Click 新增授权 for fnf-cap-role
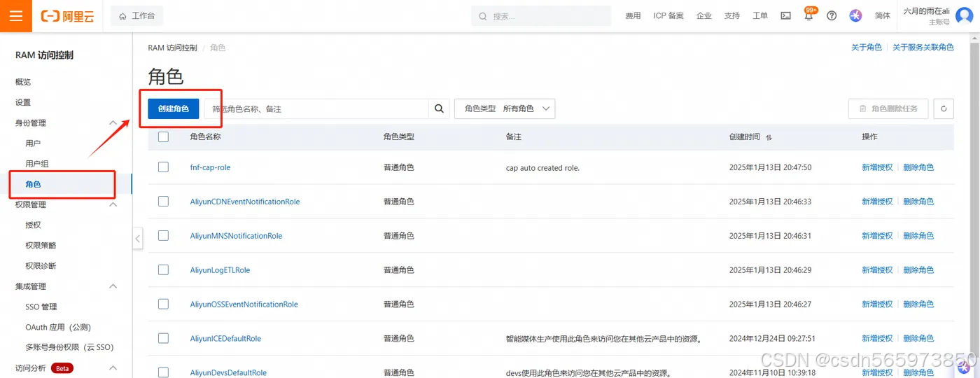Viewport: 980px width, 378px height. [x=877, y=167]
